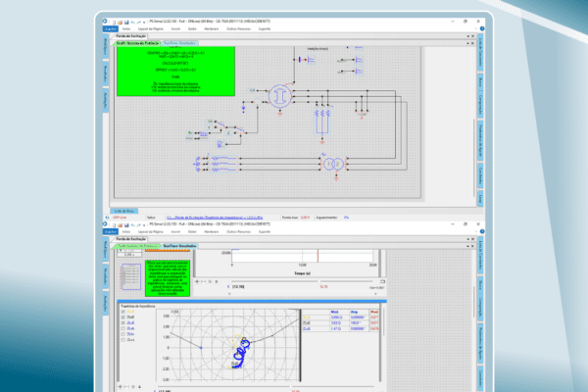The height and width of the screenshot is (392, 588).
Task: Click the Save icon in top window toolbar
Action: tap(126, 23)
